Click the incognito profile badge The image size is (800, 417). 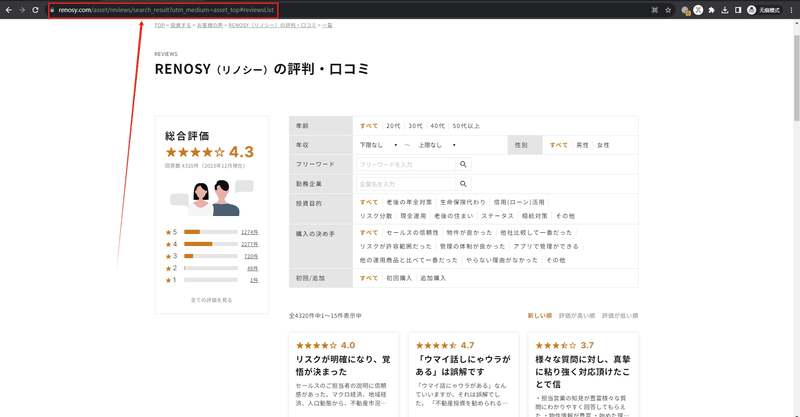(764, 10)
